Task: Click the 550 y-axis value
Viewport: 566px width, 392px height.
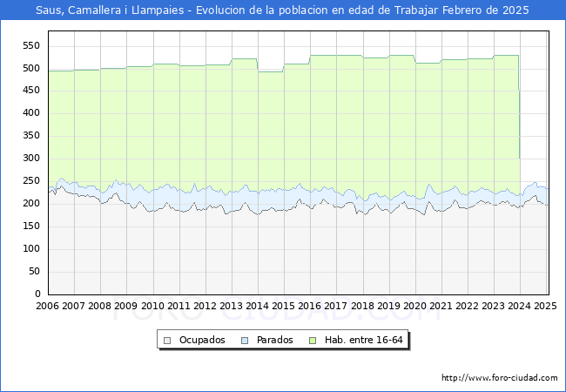Action: pyautogui.click(x=31, y=45)
